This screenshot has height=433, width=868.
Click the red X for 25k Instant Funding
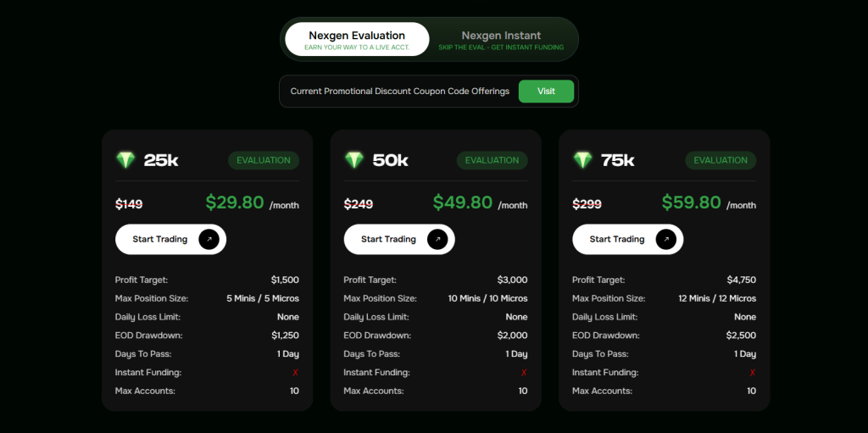click(296, 373)
